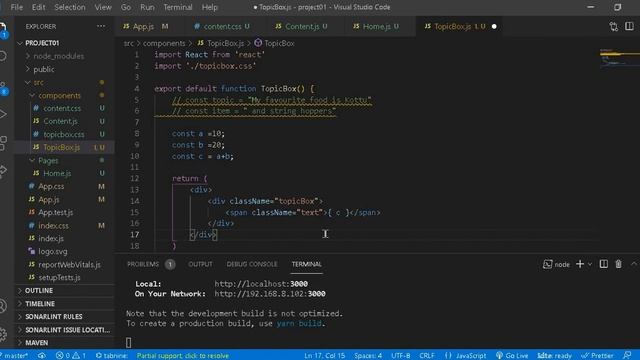The image size is (640, 360).
Task: Open the Run and Debug icon
Action: (x=3, y=114)
